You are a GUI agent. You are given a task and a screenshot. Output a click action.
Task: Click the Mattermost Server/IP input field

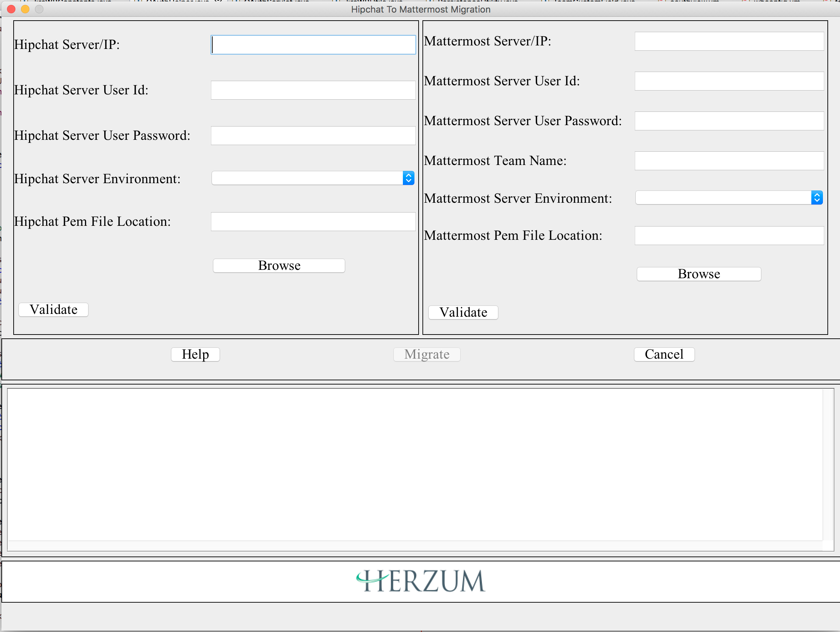point(729,41)
